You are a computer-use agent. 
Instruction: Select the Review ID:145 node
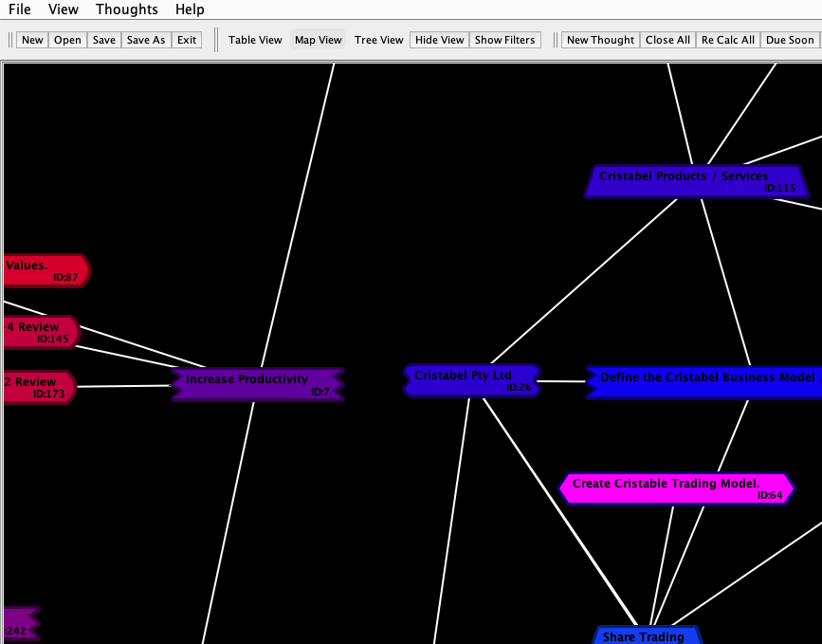coord(42,332)
